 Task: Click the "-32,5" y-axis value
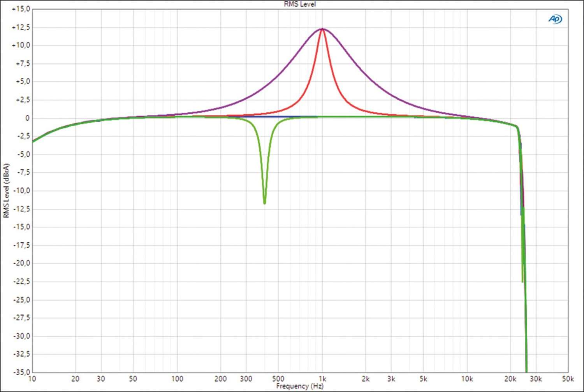[x=21, y=354]
